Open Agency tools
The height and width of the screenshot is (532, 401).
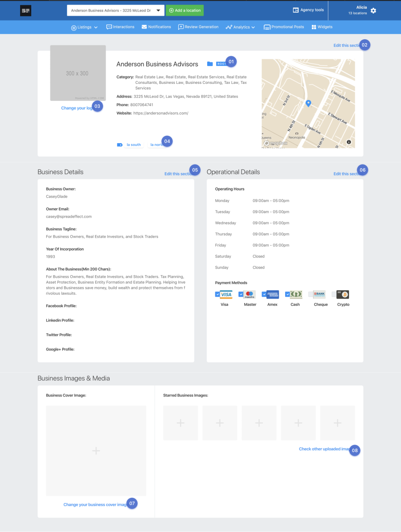[308, 10]
